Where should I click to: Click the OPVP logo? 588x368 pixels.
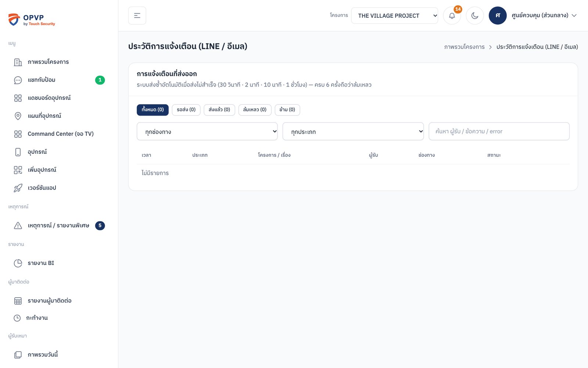[x=32, y=20]
